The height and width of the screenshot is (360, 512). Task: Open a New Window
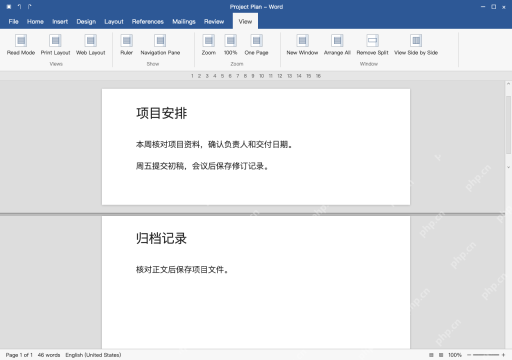tap(302, 45)
